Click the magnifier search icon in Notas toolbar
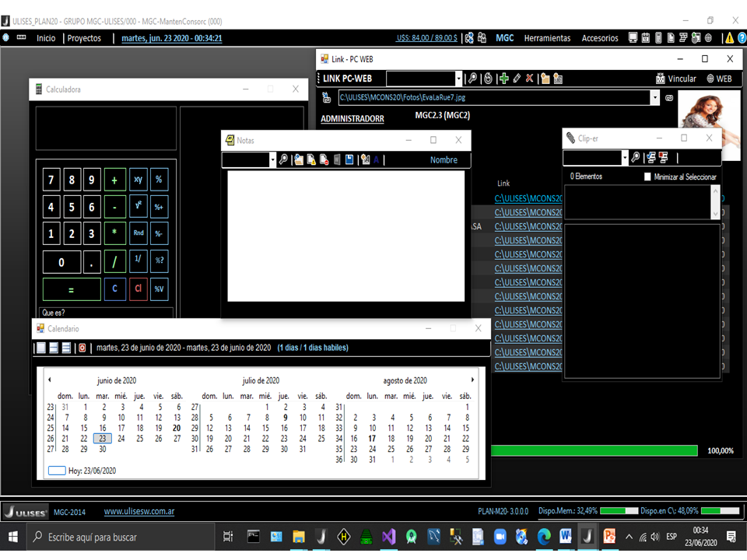 point(283,159)
